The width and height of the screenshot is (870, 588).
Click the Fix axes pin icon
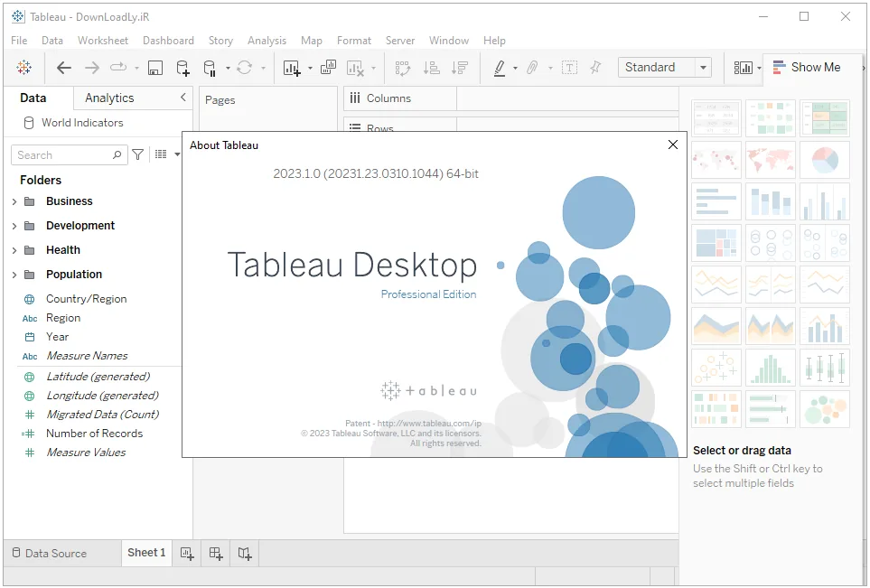coord(595,68)
